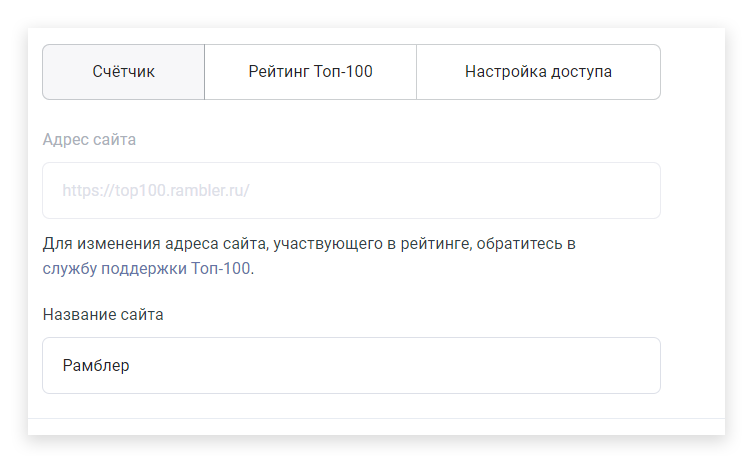This screenshot has width=753, height=456.
Task: Open the службу поддержки Топ-100 link
Action: pyautogui.click(x=146, y=268)
